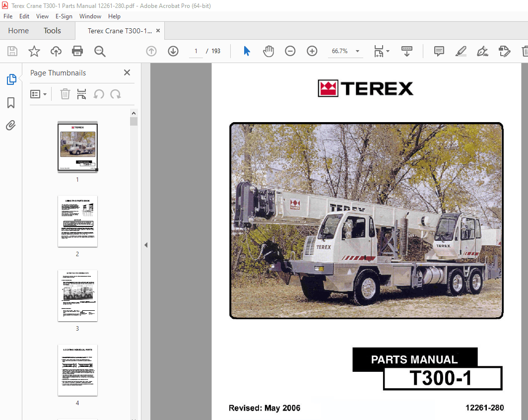Click the Print icon

pyautogui.click(x=77, y=51)
